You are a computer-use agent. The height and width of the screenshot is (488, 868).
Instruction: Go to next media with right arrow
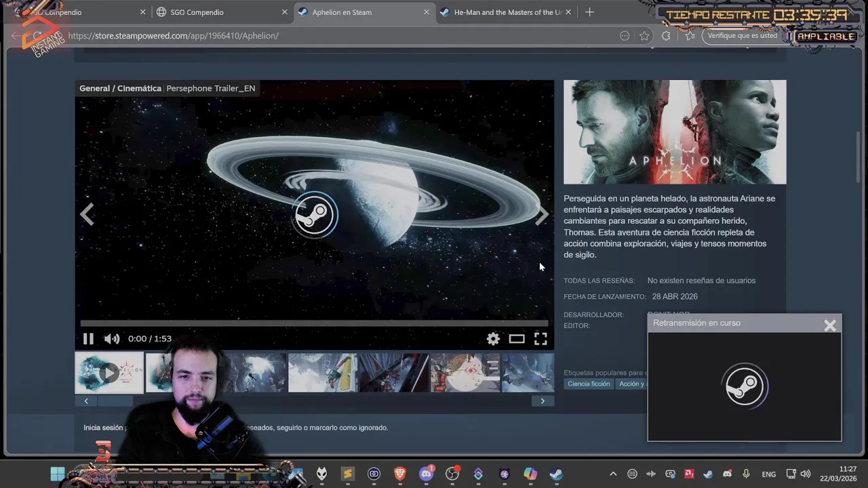[x=542, y=215]
